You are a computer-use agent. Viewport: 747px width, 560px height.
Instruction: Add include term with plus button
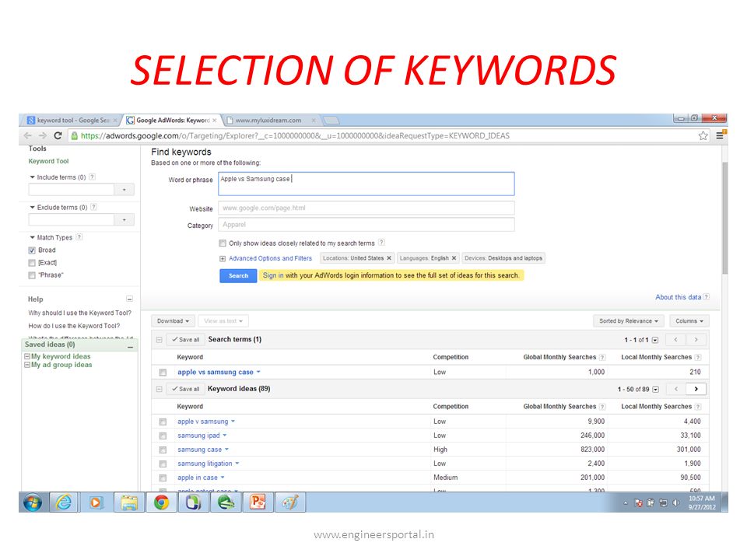pyautogui.click(x=124, y=190)
